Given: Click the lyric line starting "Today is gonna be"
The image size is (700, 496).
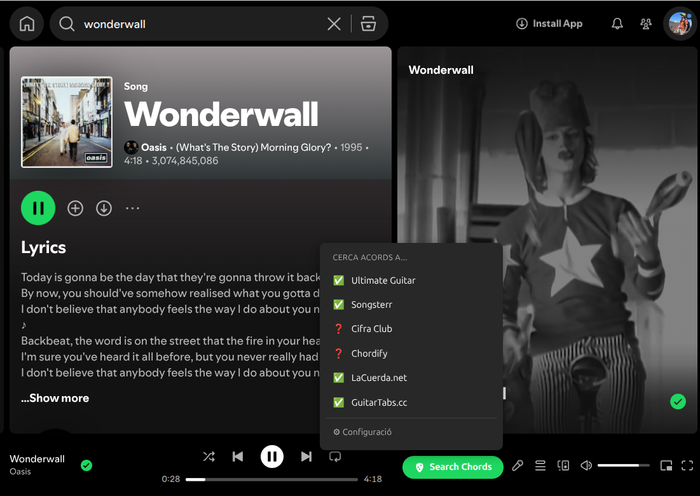Looking at the screenshot, I should click(x=171, y=277).
